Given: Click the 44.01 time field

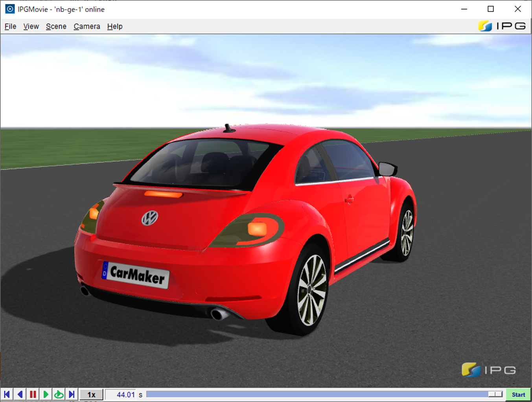Looking at the screenshot, I should tap(120, 395).
